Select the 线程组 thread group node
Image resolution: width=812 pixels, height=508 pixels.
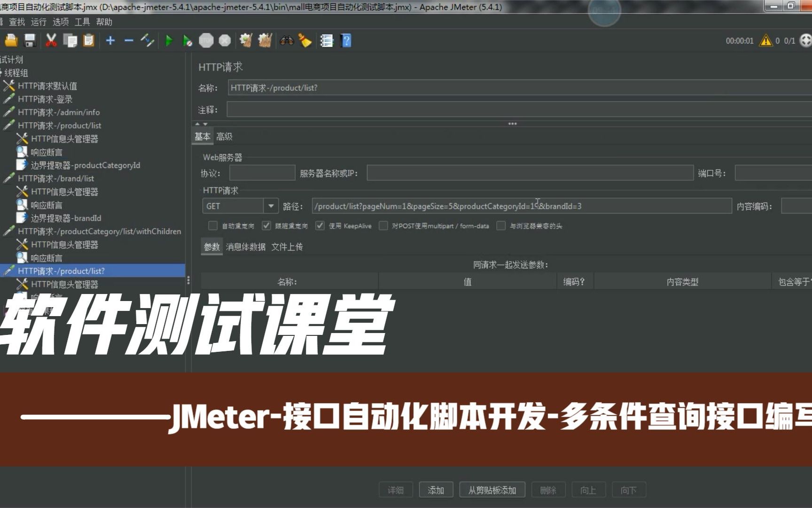coord(16,73)
